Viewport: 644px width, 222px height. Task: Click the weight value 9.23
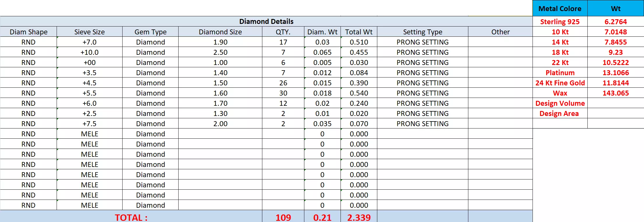[x=616, y=52]
